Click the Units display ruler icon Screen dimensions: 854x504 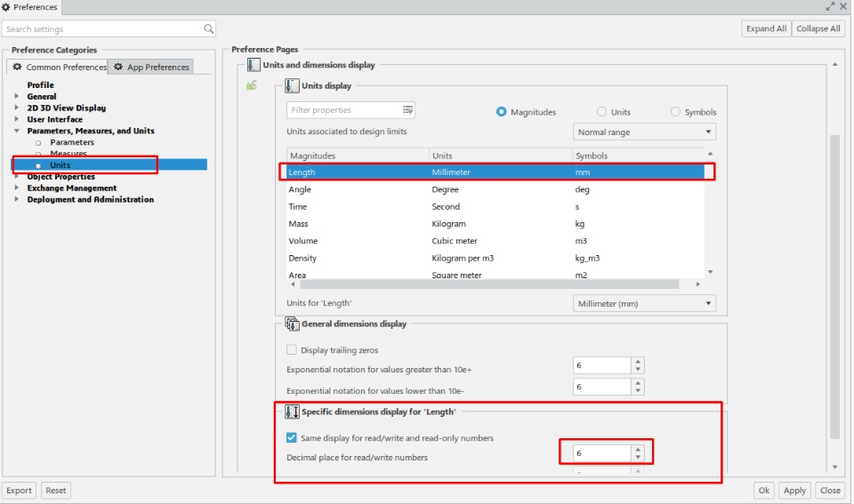click(292, 86)
